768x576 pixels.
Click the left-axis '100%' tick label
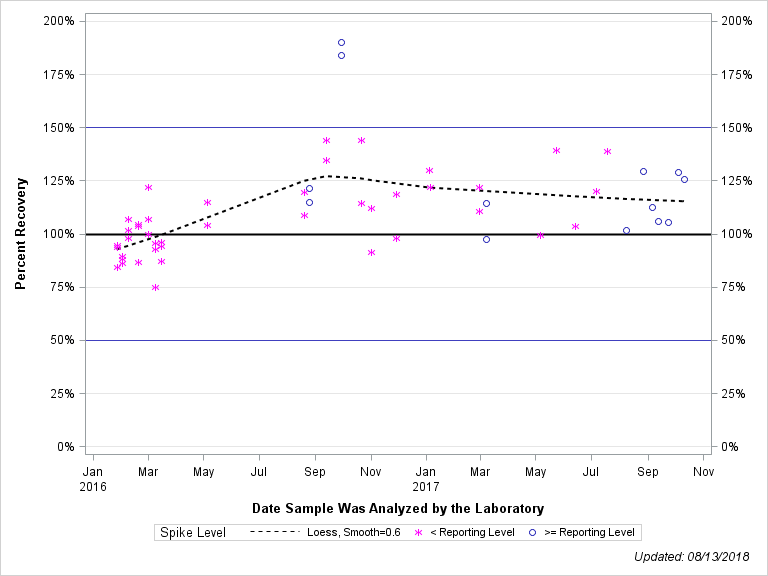tap(59, 234)
